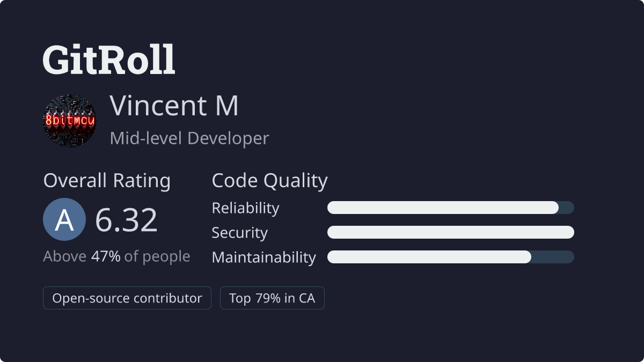644x362 pixels.
Task: Click the Security progress bar
Action: pos(451,232)
